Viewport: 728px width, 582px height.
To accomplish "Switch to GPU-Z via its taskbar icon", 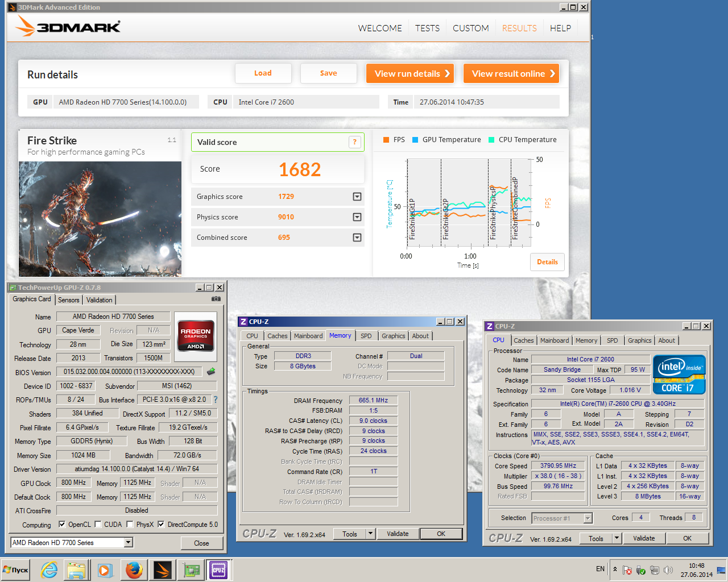I will [191, 570].
